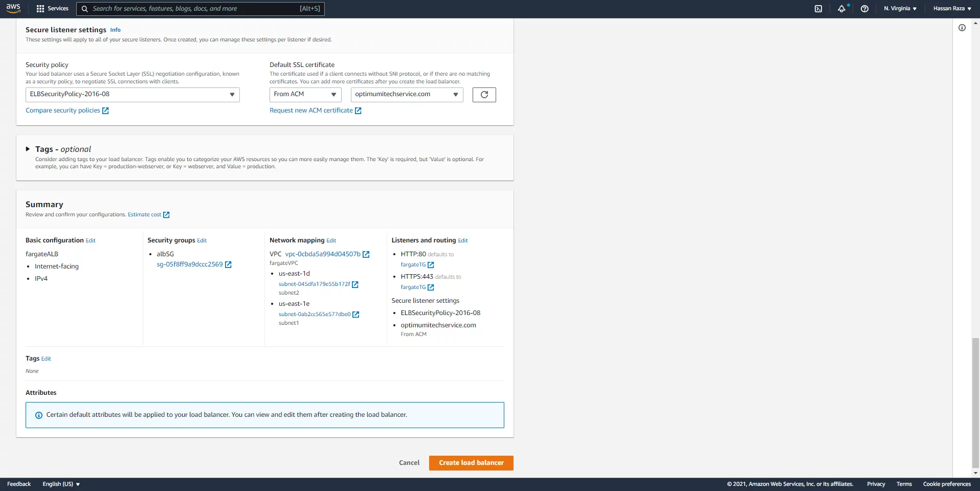Image resolution: width=980 pixels, height=491 pixels.
Task: Open the N. Virginia region selector
Action: coord(900,9)
